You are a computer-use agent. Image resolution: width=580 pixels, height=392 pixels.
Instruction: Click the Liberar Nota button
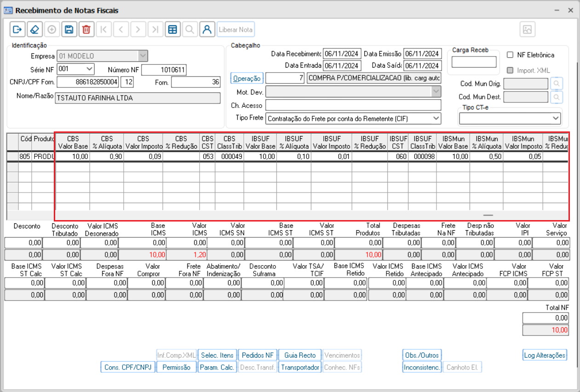point(235,29)
